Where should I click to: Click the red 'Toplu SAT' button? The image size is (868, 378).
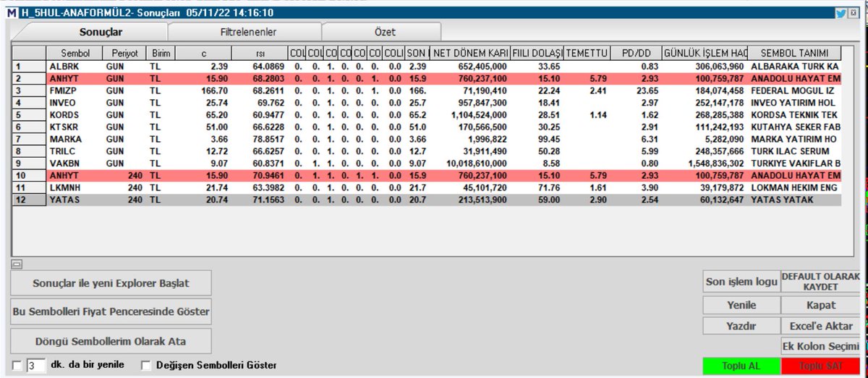pos(820,365)
